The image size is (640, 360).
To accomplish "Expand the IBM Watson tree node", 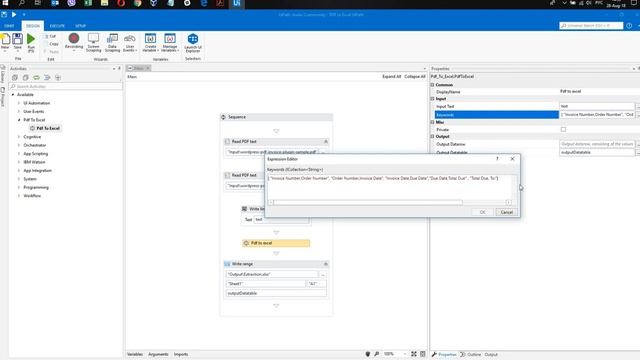I will 19,162.
